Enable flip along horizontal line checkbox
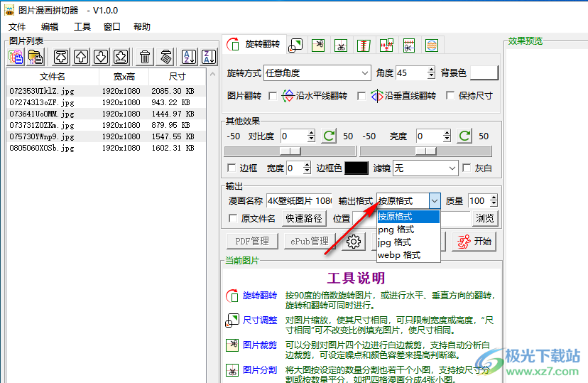The image size is (588, 383). click(273, 96)
